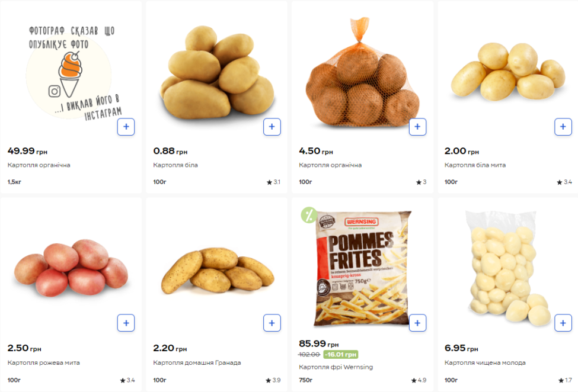The image size is (578, 392).
Task: Click the -16.01 грн discount label
Action: coord(341,355)
